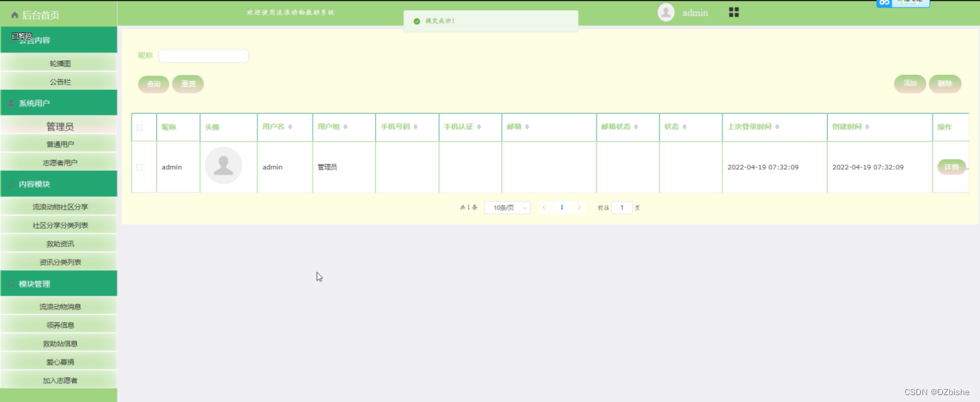
Task: Open the 轮播图 menu item
Action: coord(58,63)
